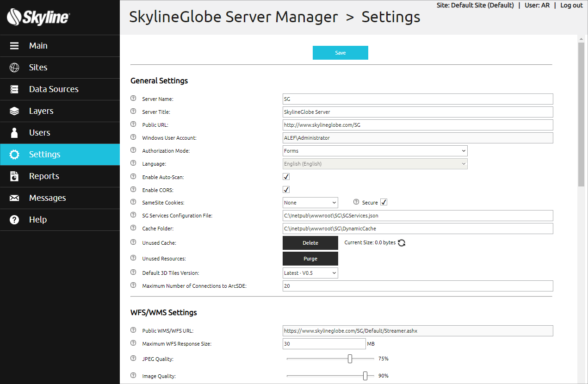The height and width of the screenshot is (384, 588).
Task: Click the Public URL input field
Action: [x=418, y=125]
